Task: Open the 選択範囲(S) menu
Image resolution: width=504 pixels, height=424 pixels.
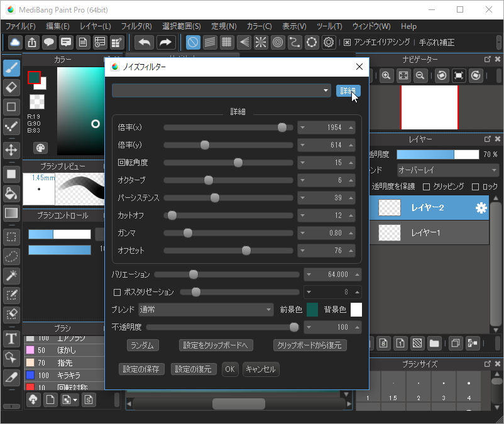Action: (x=182, y=26)
